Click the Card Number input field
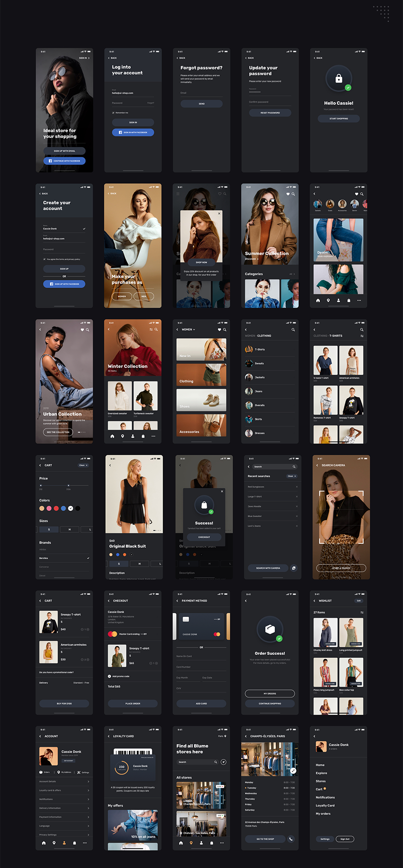Image resolution: width=403 pixels, height=868 pixels. pos(201,667)
